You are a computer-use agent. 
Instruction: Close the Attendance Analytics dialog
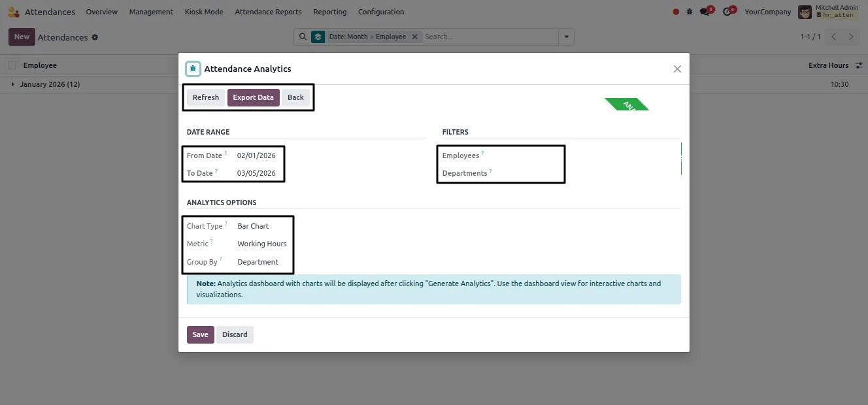click(677, 69)
